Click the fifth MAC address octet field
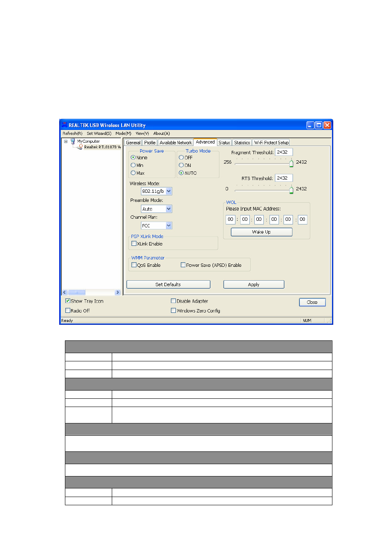 point(288,220)
